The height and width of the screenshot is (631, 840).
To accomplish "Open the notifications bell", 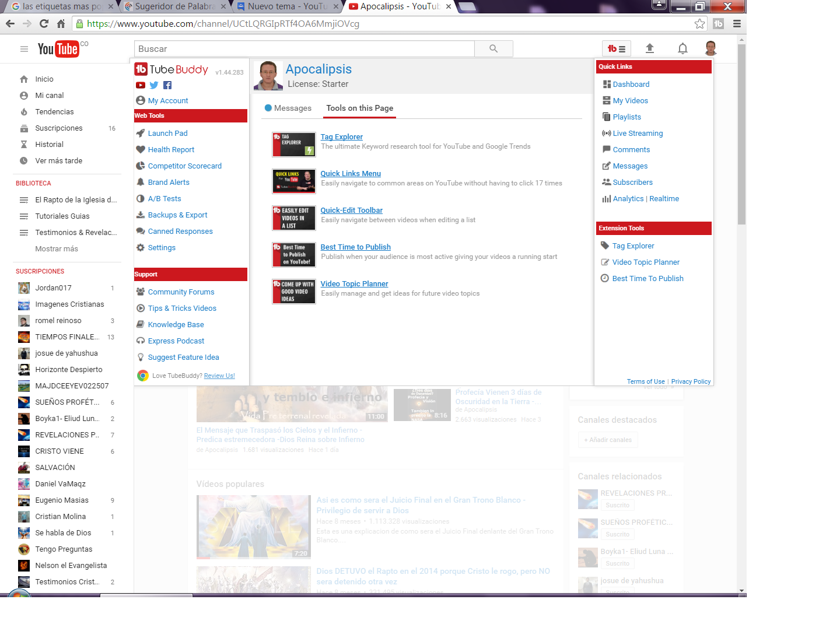I will [682, 48].
